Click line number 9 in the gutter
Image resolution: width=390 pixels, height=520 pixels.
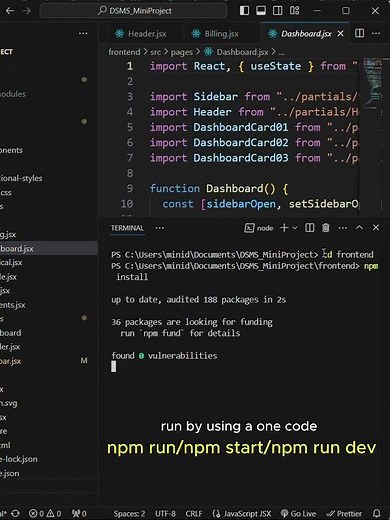[130, 189]
